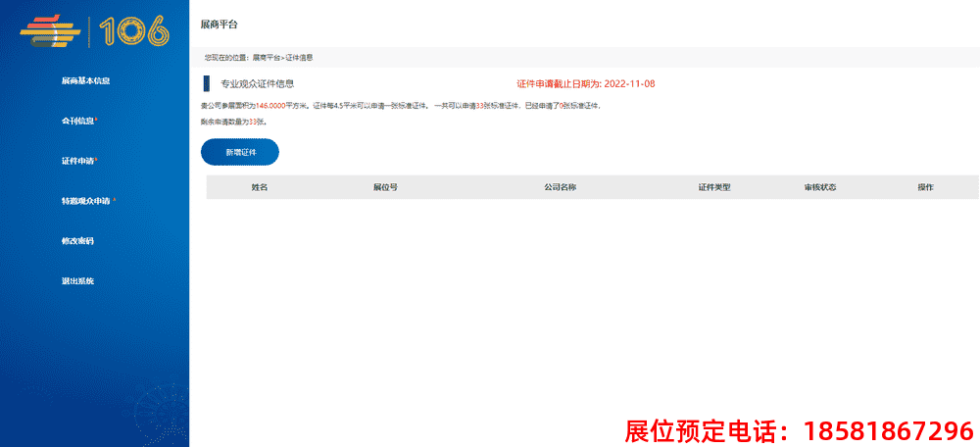Open 展商基本信息 in the sidebar
This screenshot has height=447, width=980.
pyautogui.click(x=85, y=80)
